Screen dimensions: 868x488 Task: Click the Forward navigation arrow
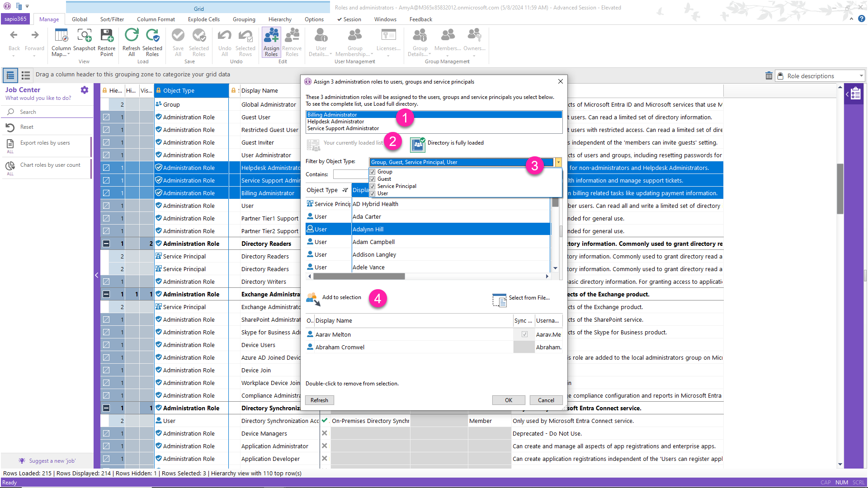[x=35, y=35]
